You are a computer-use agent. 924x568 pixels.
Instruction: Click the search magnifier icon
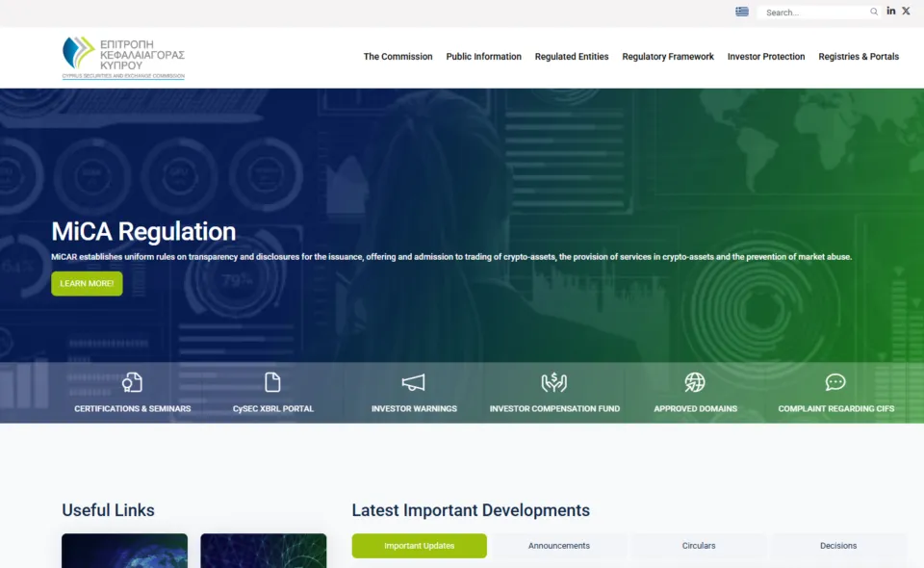tap(874, 12)
